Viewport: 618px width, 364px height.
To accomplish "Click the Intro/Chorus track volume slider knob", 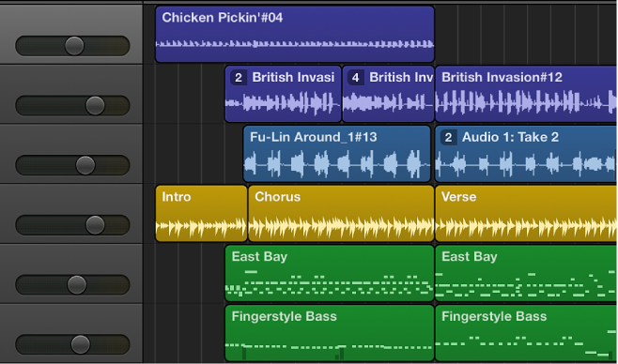I will pyautogui.click(x=96, y=225).
